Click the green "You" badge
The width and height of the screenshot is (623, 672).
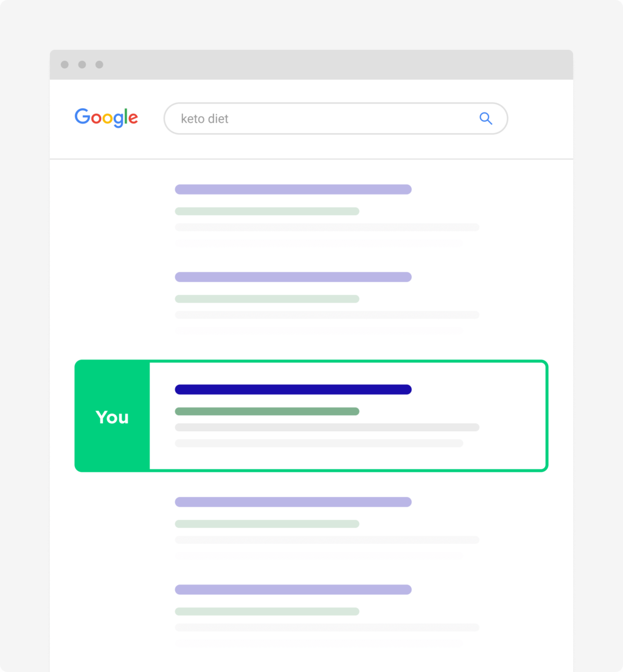pyautogui.click(x=112, y=417)
